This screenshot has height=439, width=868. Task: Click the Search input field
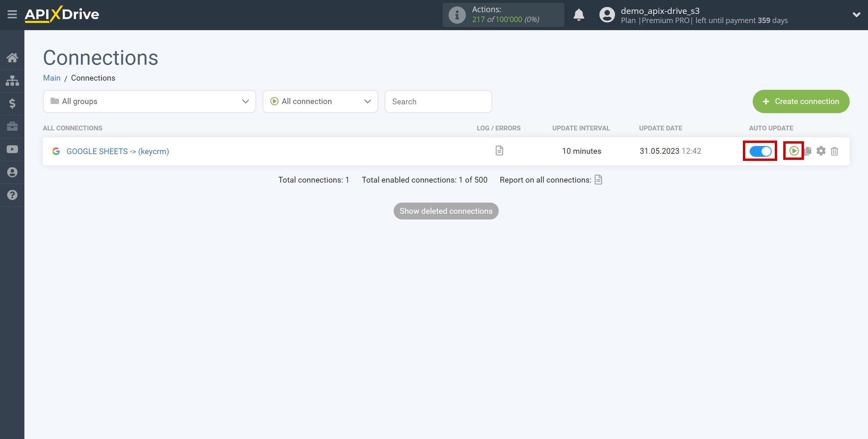(x=438, y=101)
